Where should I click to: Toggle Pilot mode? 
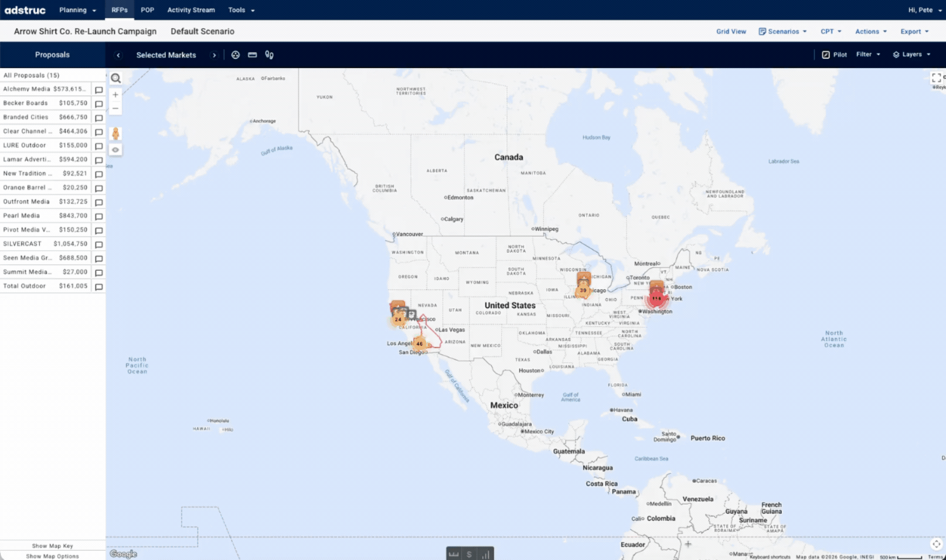tap(834, 54)
